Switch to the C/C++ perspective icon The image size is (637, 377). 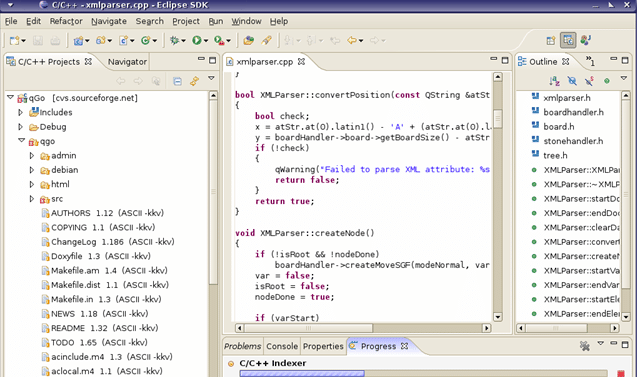568,40
